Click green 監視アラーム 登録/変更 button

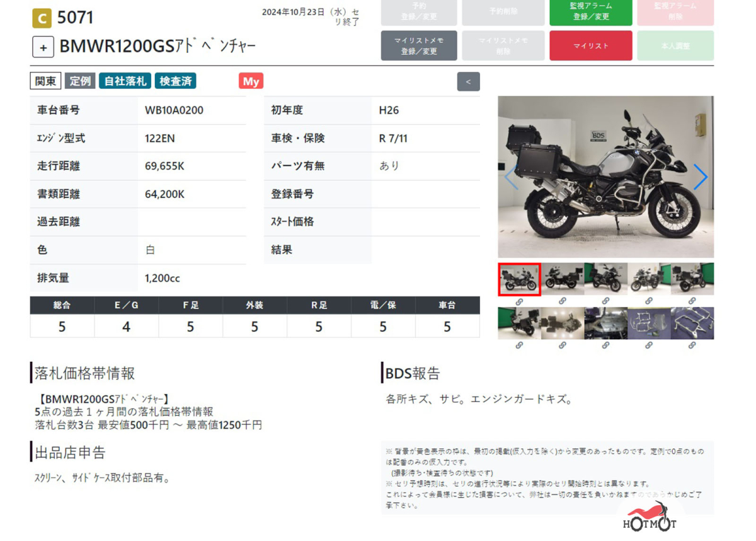pos(590,11)
